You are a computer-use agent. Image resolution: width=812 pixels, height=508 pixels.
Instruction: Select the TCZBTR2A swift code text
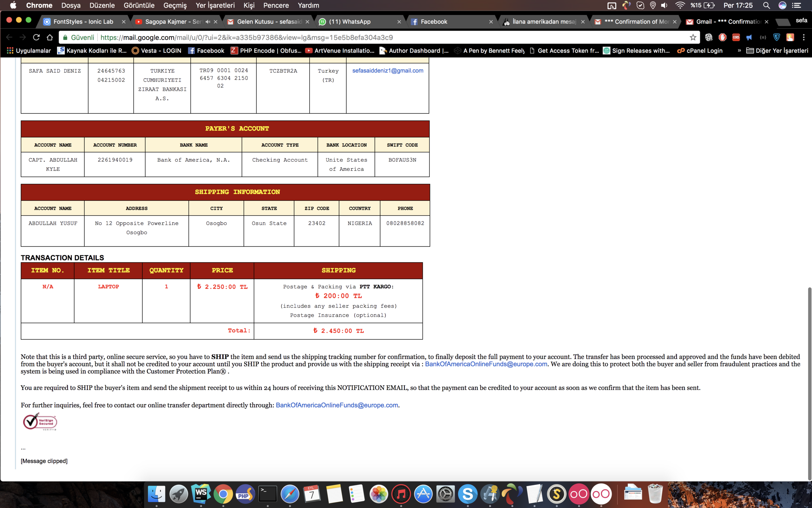pos(283,71)
